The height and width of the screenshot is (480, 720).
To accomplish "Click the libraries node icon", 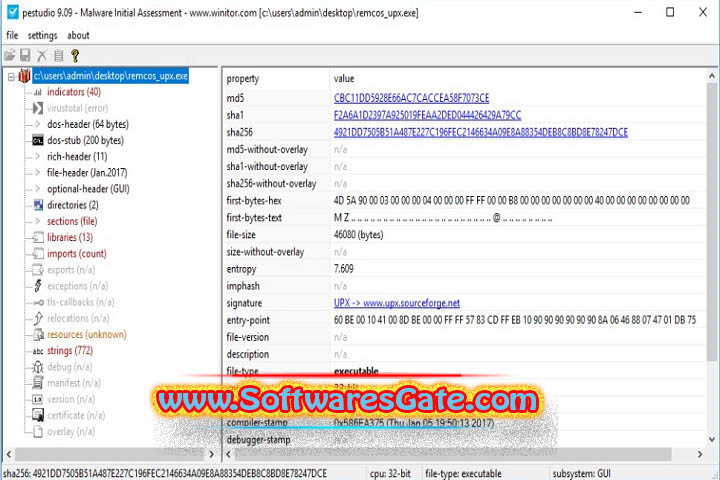I will pyautogui.click(x=38, y=237).
